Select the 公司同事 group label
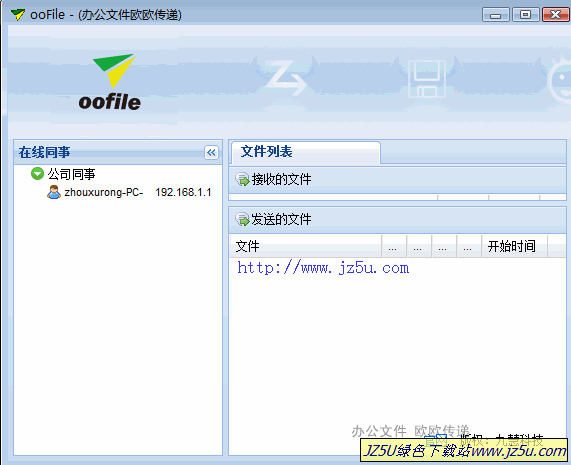571x465 pixels. coord(71,174)
